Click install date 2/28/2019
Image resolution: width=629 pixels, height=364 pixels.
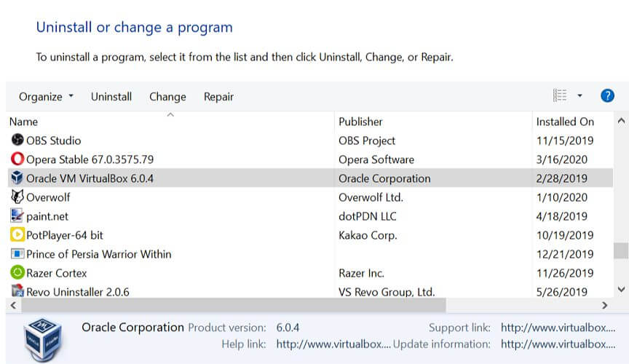coord(561,178)
